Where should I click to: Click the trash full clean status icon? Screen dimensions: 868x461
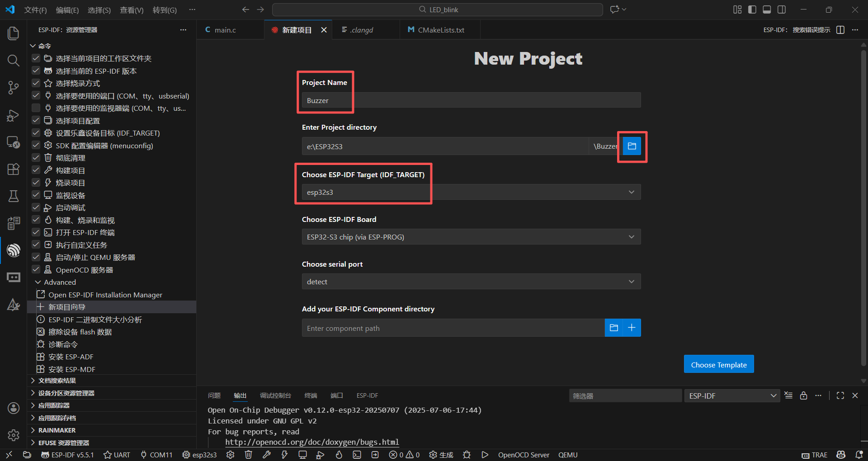point(248,455)
